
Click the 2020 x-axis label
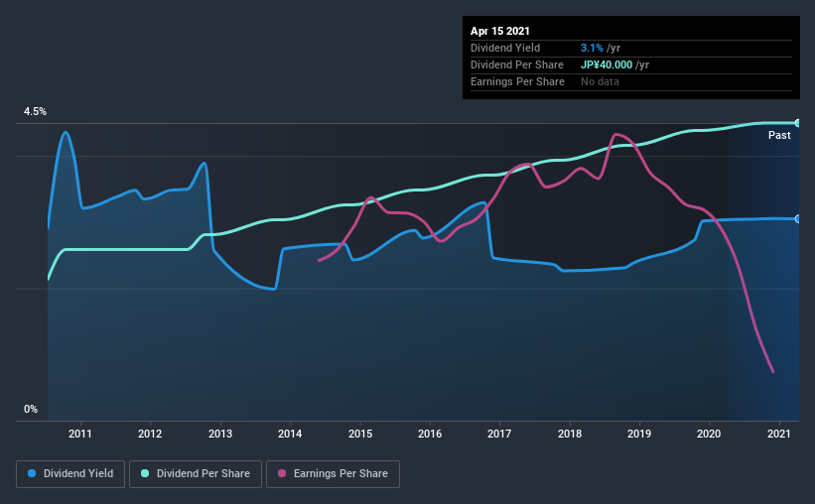click(709, 434)
